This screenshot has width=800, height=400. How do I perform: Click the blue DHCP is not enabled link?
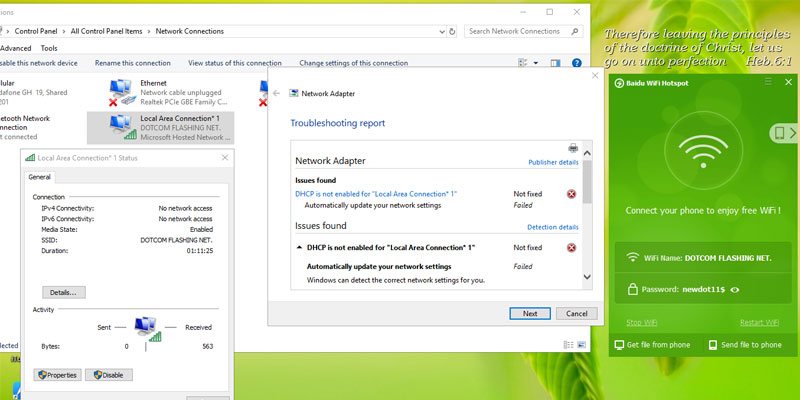click(x=376, y=194)
